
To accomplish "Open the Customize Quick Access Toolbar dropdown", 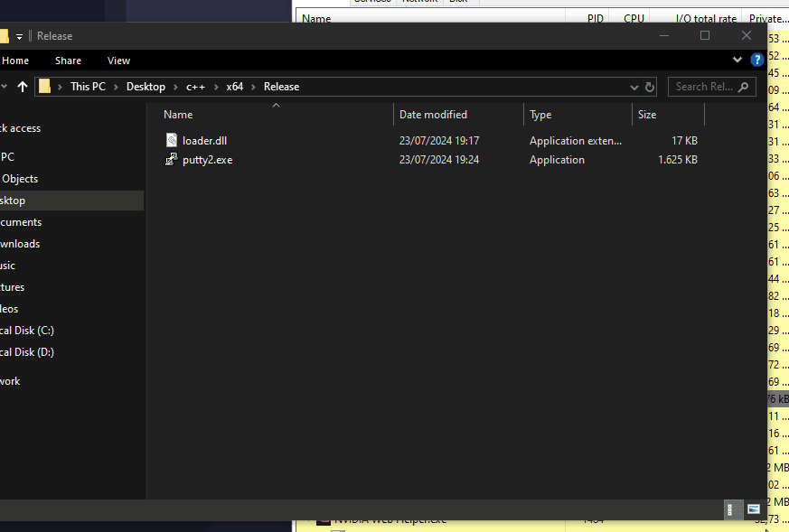I will 19,36.
